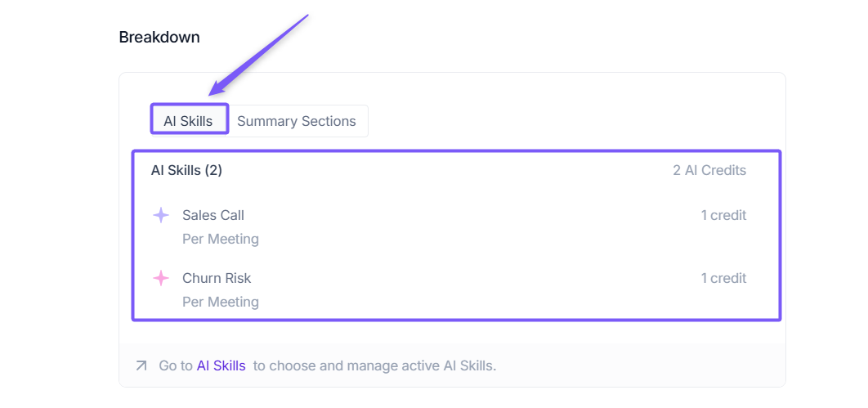
Task: Click the 2 AI Credits total
Action: [709, 171]
